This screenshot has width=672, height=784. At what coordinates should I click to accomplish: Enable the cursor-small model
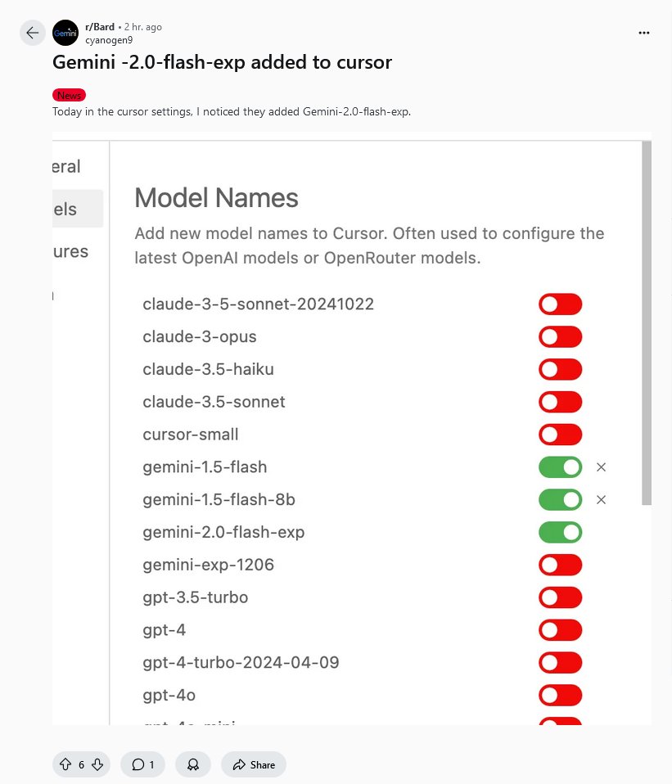coord(560,435)
